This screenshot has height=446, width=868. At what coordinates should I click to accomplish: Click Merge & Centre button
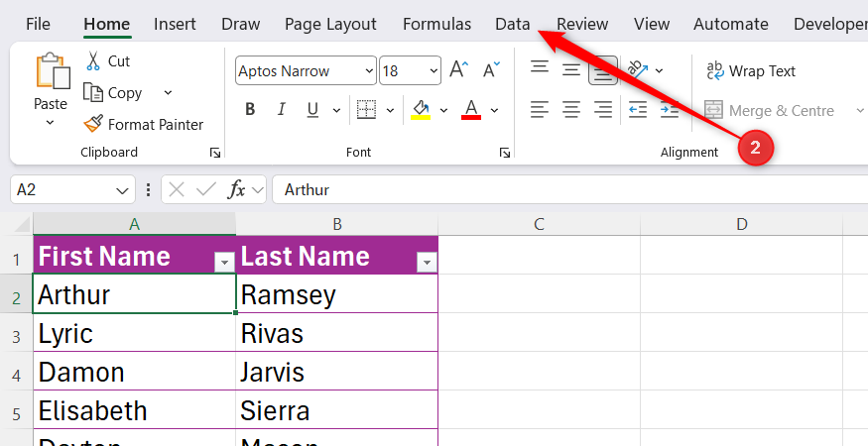(x=769, y=111)
